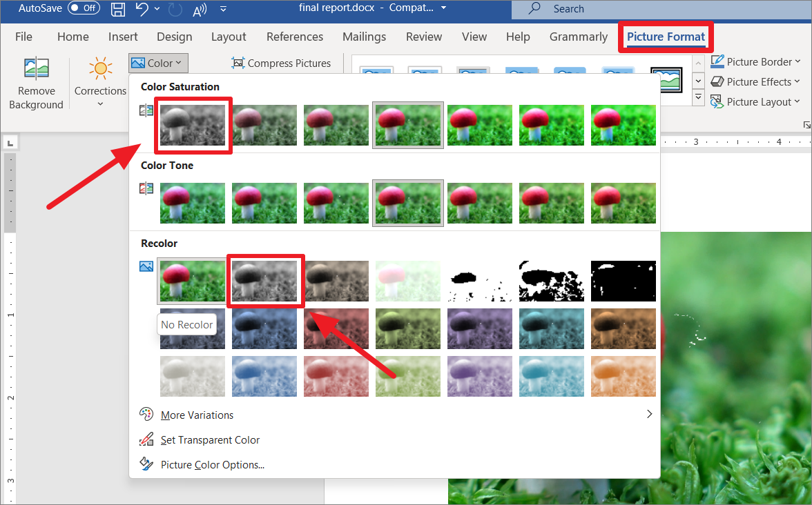
Task: Apply the dark blue recolor thumbnail
Action: (264, 328)
